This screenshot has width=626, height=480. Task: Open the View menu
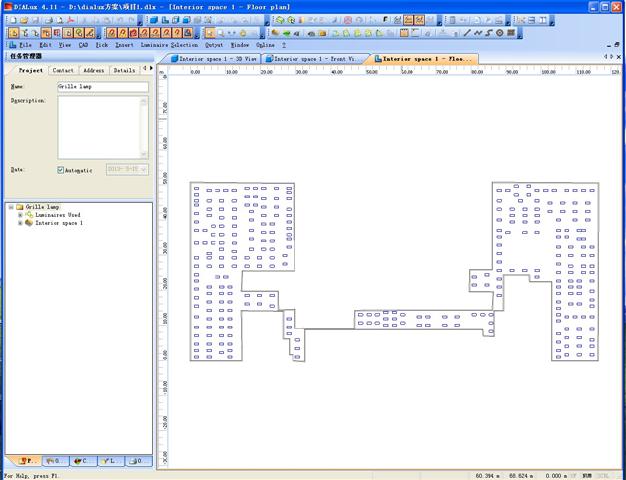65,45
